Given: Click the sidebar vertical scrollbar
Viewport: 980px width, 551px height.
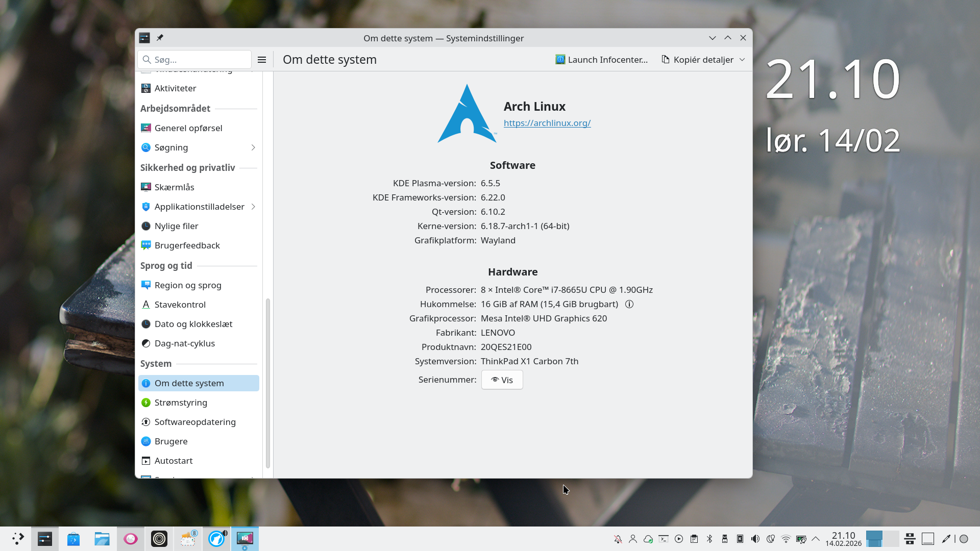Looking at the screenshot, I should click(268, 383).
